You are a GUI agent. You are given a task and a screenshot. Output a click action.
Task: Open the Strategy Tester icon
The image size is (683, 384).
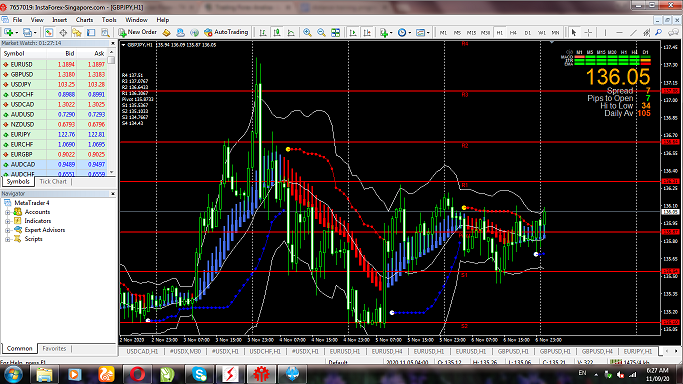[105, 32]
